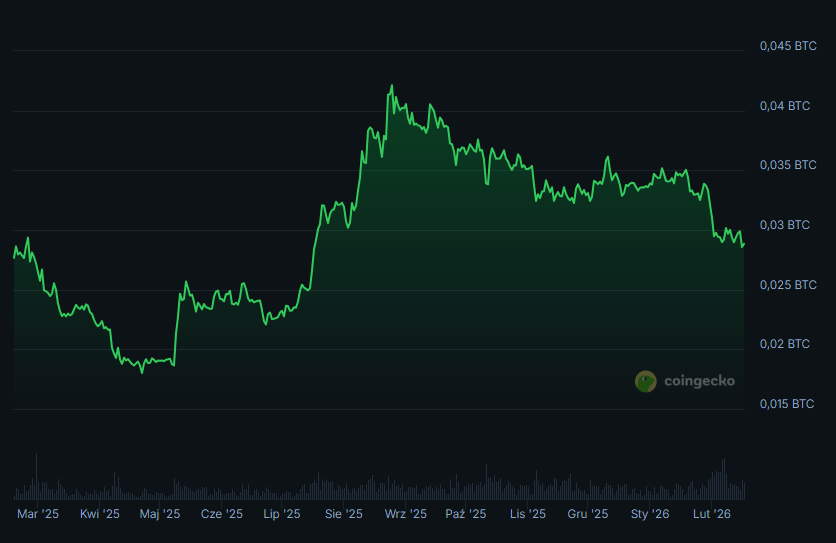Viewport: 836px width, 543px height.
Task: Click the Mar '25 date label
Action: 38,514
